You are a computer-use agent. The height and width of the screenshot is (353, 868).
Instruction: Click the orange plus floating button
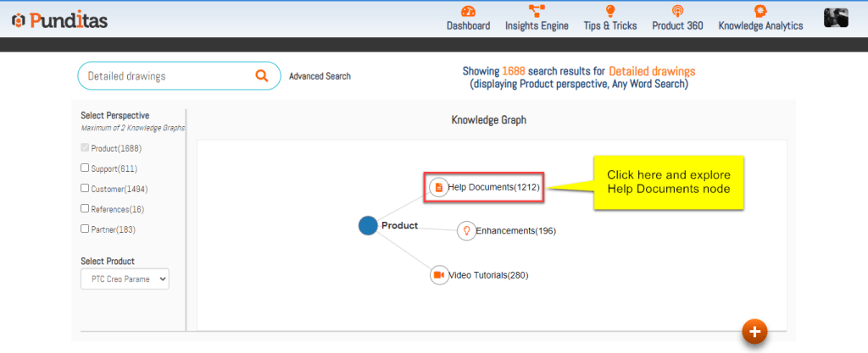754,331
